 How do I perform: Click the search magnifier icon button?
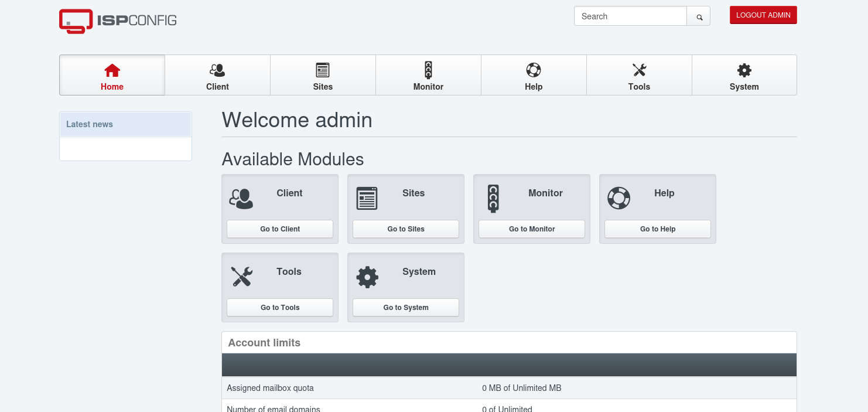click(699, 16)
